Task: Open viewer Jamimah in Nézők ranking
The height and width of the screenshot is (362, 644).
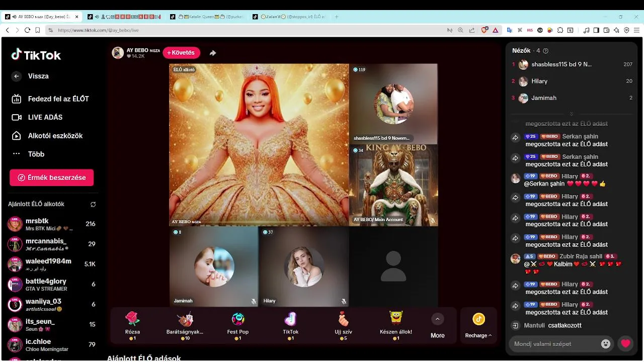Action: tap(572, 98)
